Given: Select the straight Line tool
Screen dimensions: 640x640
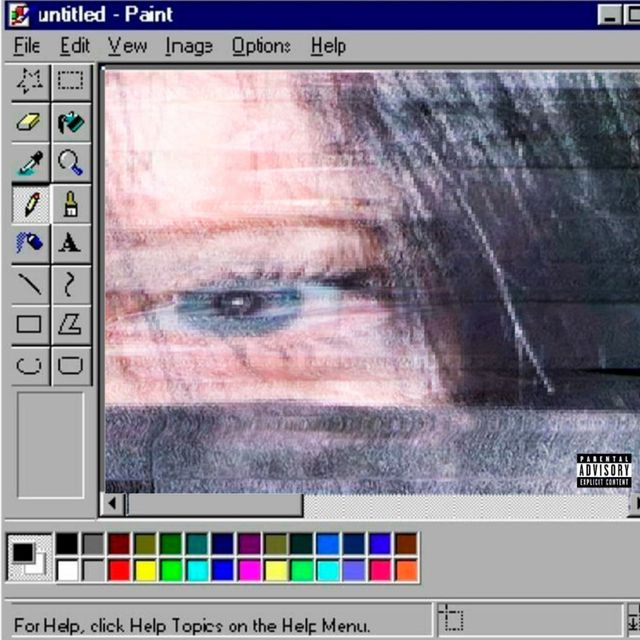Looking at the screenshot, I should pyautogui.click(x=30, y=284).
